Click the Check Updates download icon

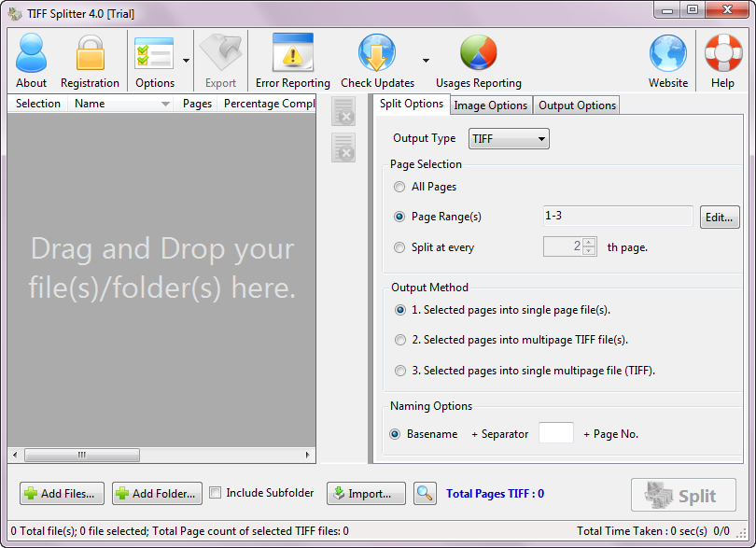(x=377, y=54)
